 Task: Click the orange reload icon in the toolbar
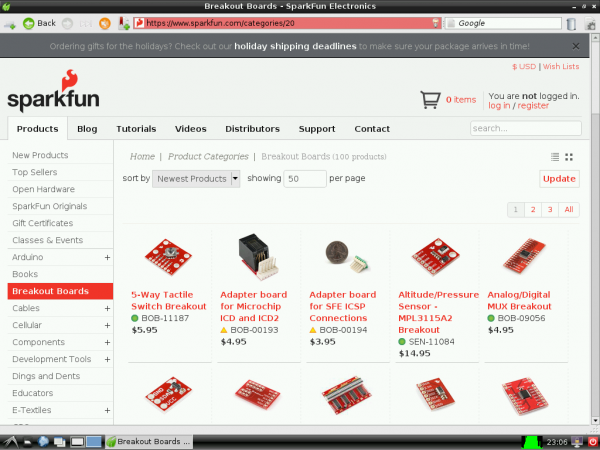click(104, 23)
